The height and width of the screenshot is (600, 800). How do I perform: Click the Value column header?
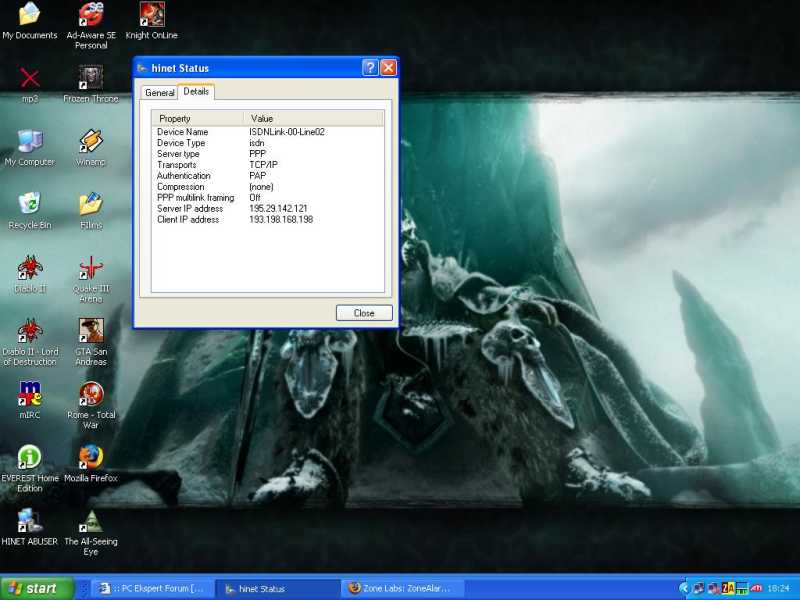coord(313,118)
